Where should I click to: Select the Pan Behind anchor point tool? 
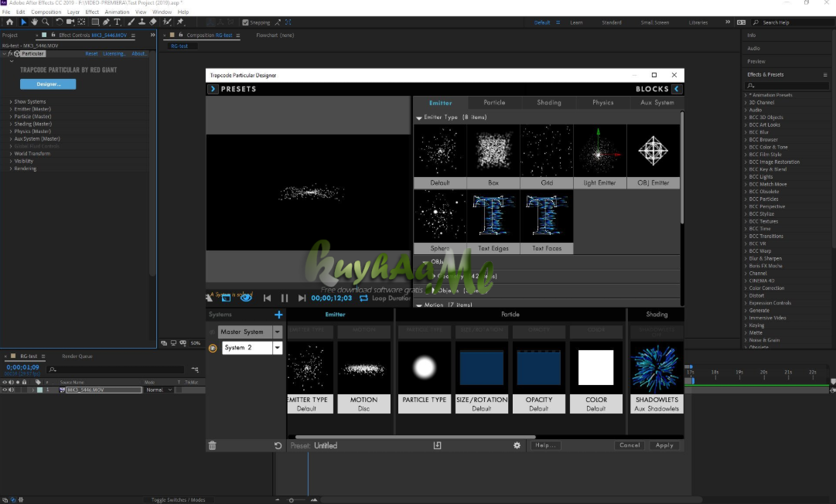pos(81,22)
